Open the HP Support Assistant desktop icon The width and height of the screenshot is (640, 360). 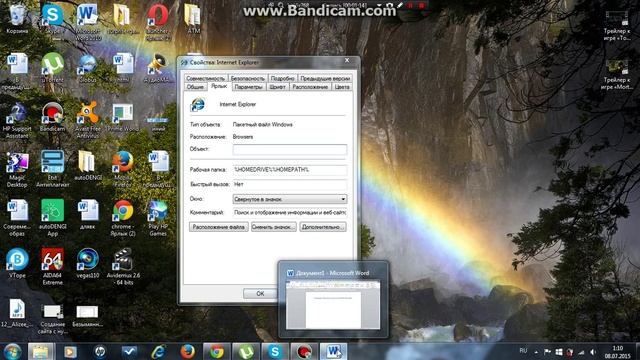click(x=17, y=120)
